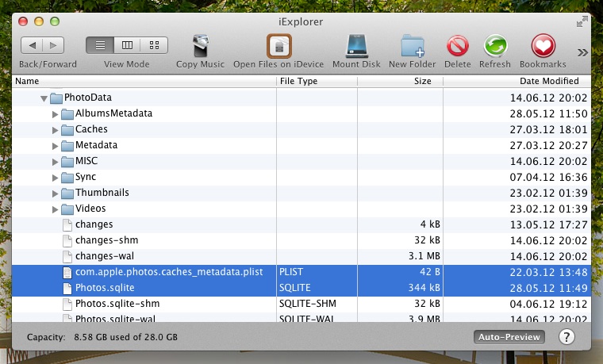Click Capacity '8.58 GB used of 28.0 GB'
The height and width of the screenshot is (364, 603).
click(x=125, y=337)
